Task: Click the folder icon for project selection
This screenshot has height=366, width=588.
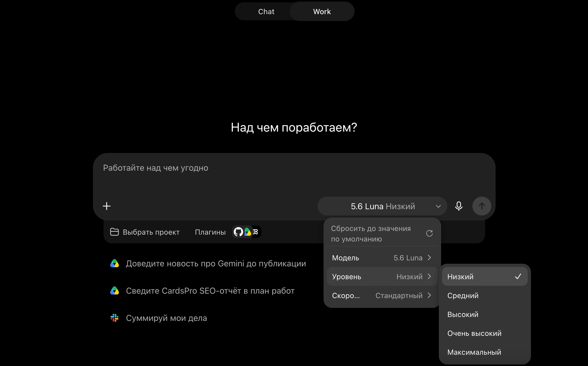Action: click(x=115, y=232)
